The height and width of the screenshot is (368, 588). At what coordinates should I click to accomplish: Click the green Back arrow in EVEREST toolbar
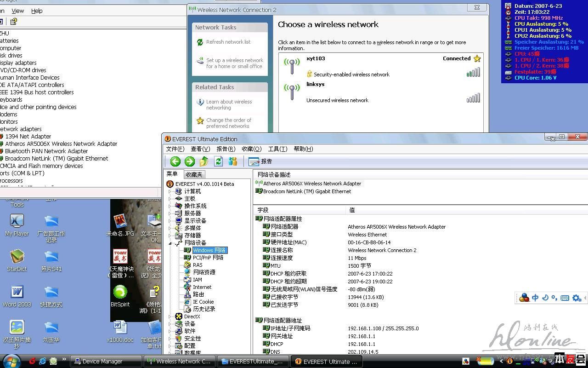175,161
